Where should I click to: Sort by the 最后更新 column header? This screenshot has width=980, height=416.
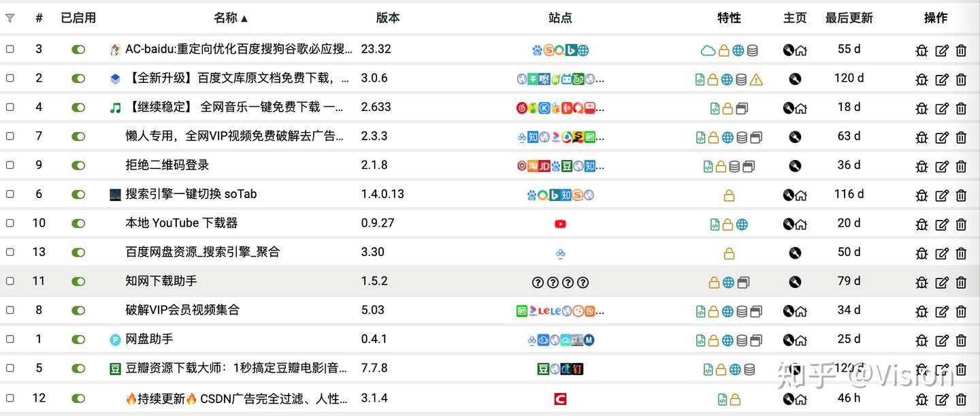point(849,18)
